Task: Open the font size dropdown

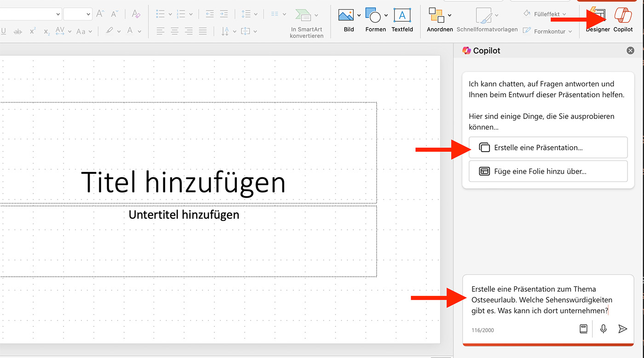Action: (x=88, y=14)
